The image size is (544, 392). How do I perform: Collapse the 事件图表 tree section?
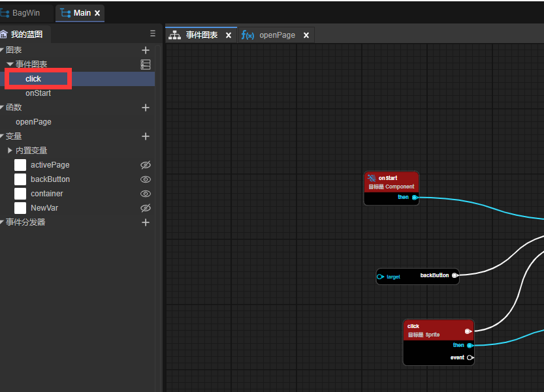click(10, 65)
